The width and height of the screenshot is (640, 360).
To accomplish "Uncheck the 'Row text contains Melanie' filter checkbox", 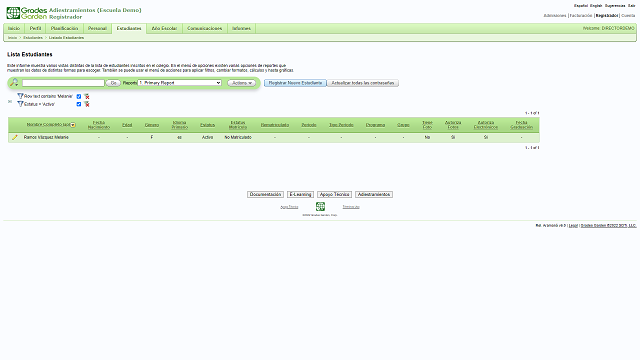I will 79,97.
